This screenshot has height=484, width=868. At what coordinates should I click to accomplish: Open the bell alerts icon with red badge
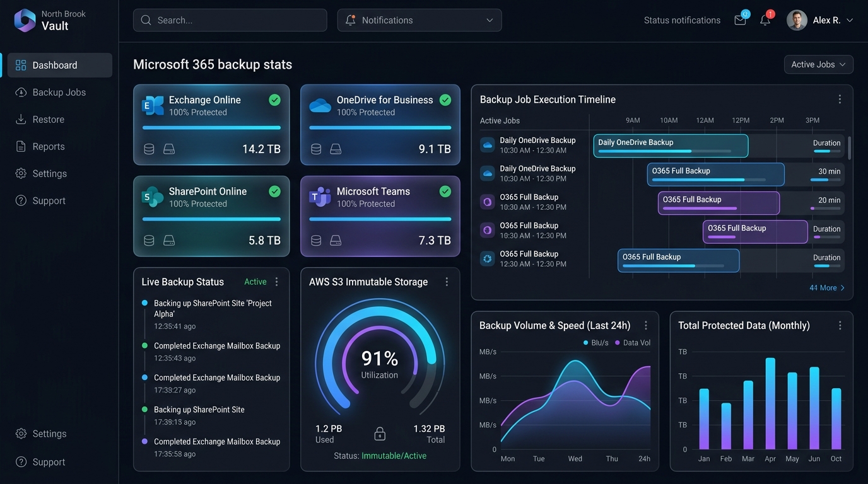(765, 20)
